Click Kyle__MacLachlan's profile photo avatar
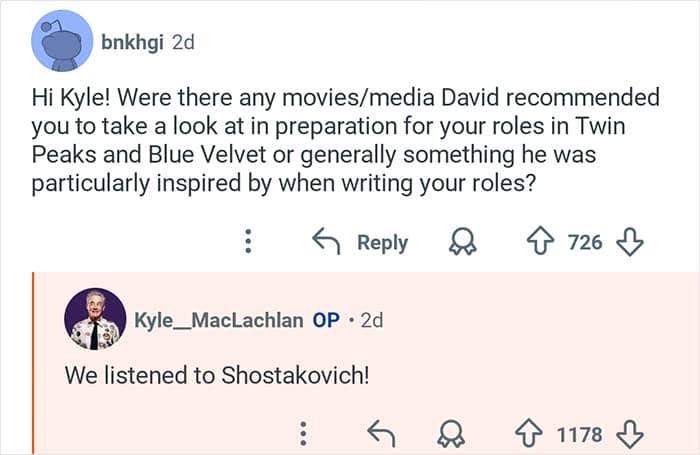The width and height of the screenshot is (700, 455). tap(94, 320)
